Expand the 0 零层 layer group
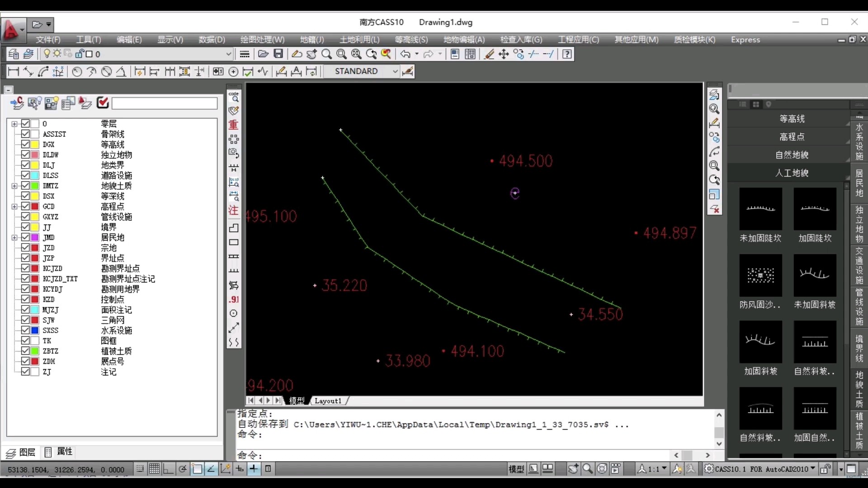The height and width of the screenshot is (488, 868). pyautogui.click(x=13, y=123)
